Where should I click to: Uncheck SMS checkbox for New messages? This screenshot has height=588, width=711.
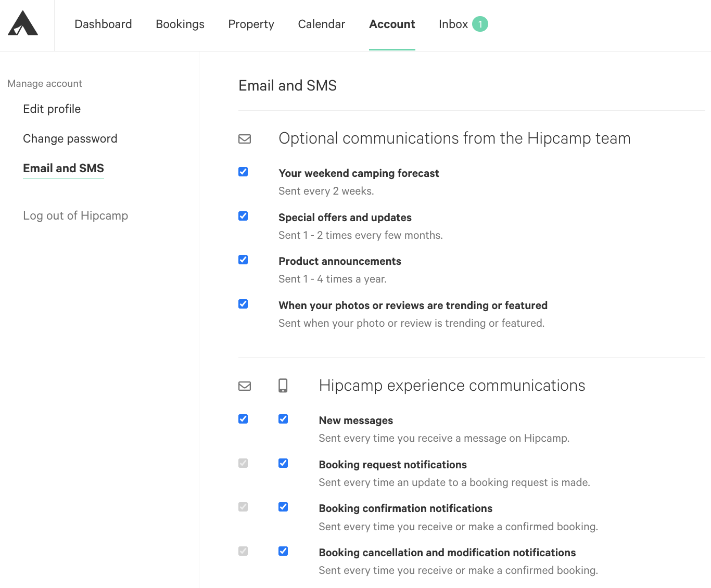pyautogui.click(x=283, y=419)
